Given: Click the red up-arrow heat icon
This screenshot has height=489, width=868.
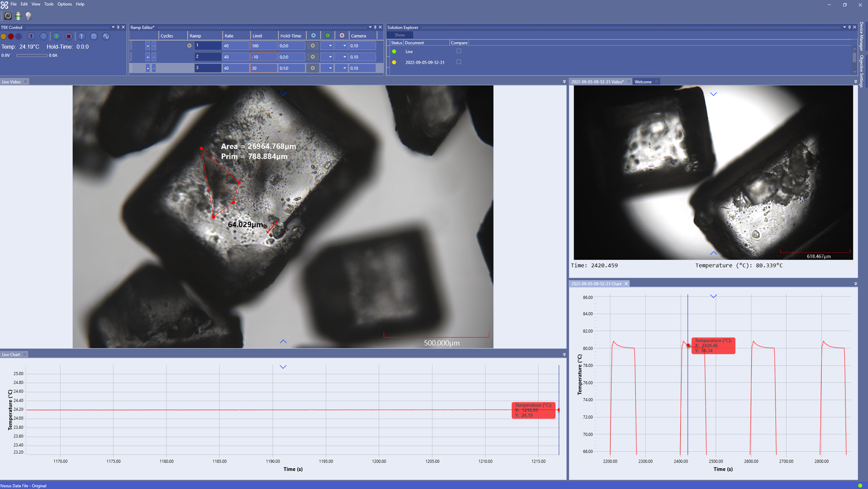Looking at the screenshot, I should (x=31, y=36).
